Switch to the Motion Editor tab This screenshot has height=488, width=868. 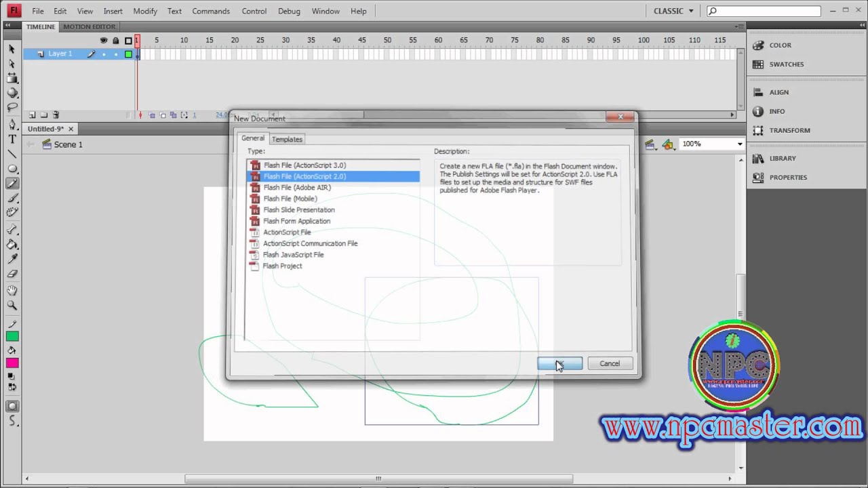click(90, 26)
